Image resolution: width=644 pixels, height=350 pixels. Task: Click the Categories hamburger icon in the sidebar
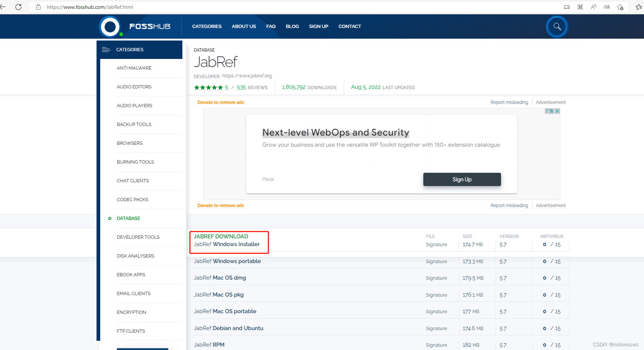106,50
